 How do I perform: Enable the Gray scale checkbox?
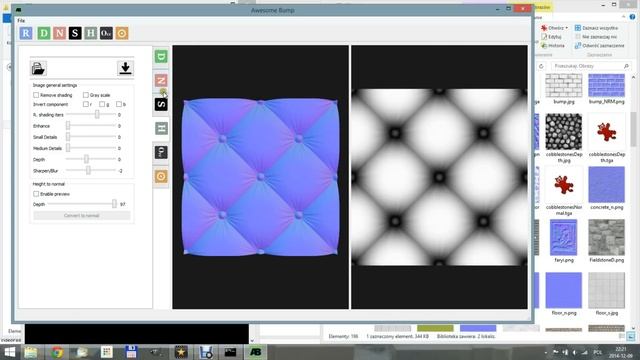click(x=86, y=95)
